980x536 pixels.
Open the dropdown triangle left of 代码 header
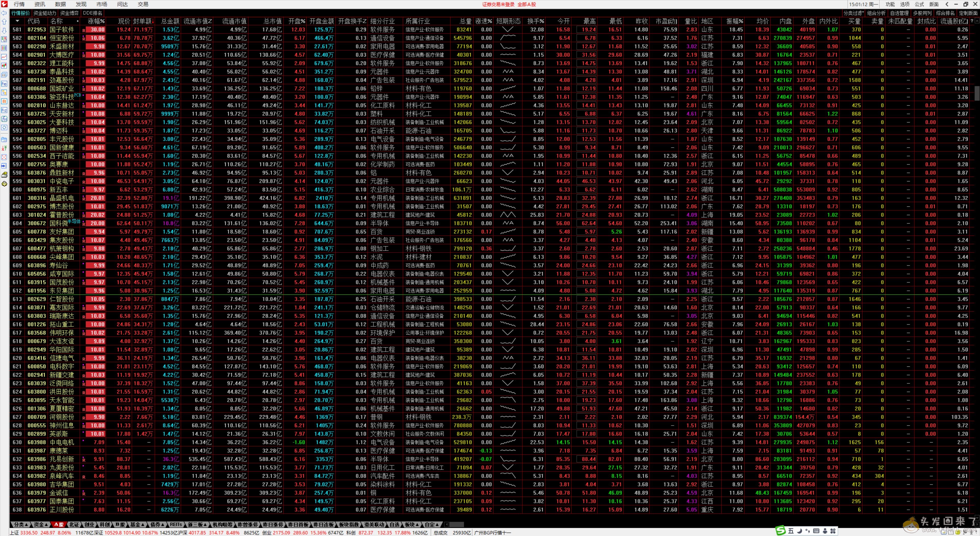coord(18,21)
